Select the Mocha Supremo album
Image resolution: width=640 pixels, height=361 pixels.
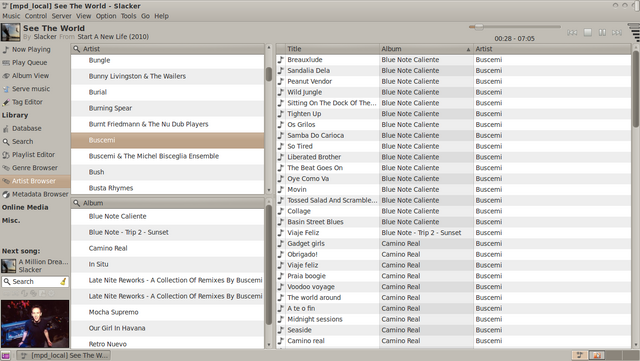pos(167,312)
